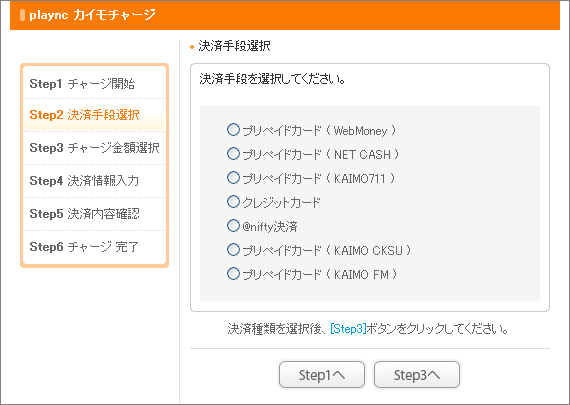Screen dimensions: 570x405
Task: Go to Step3 チャージ金額選択 sidebar item
Action: click(95, 148)
